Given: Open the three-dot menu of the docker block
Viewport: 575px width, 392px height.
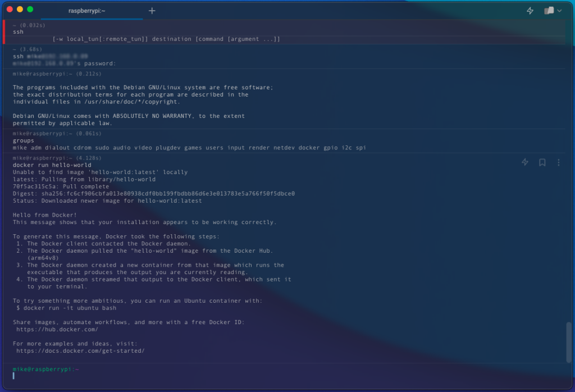Looking at the screenshot, I should coord(559,162).
